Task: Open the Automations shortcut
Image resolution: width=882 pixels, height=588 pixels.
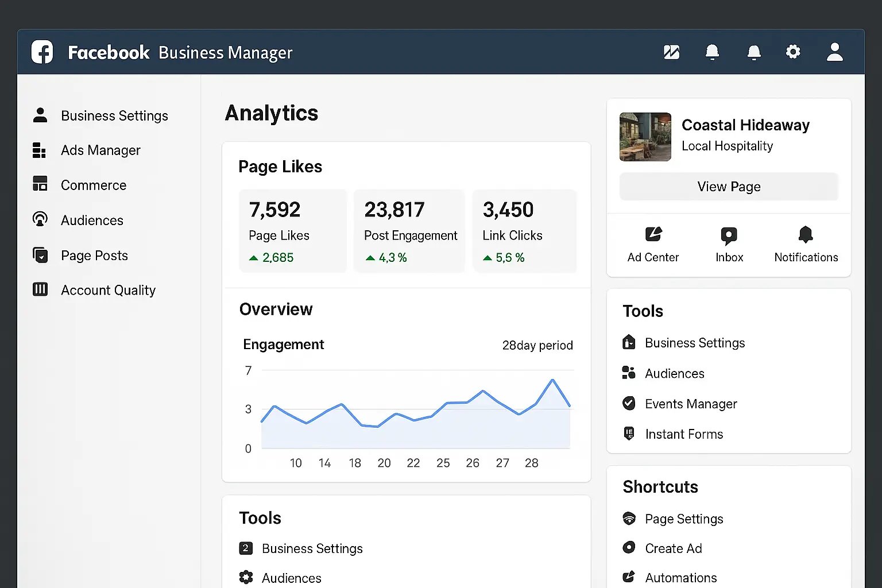Action: (x=681, y=578)
